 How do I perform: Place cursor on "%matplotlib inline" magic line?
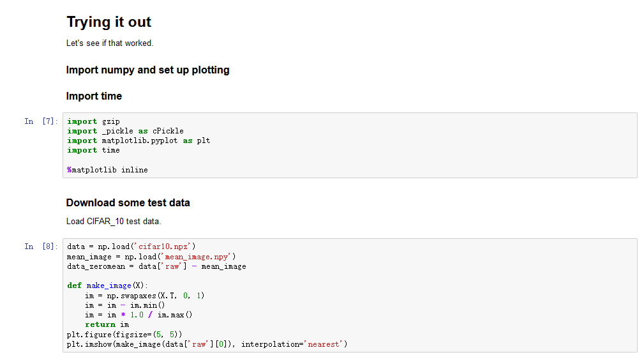pos(107,170)
